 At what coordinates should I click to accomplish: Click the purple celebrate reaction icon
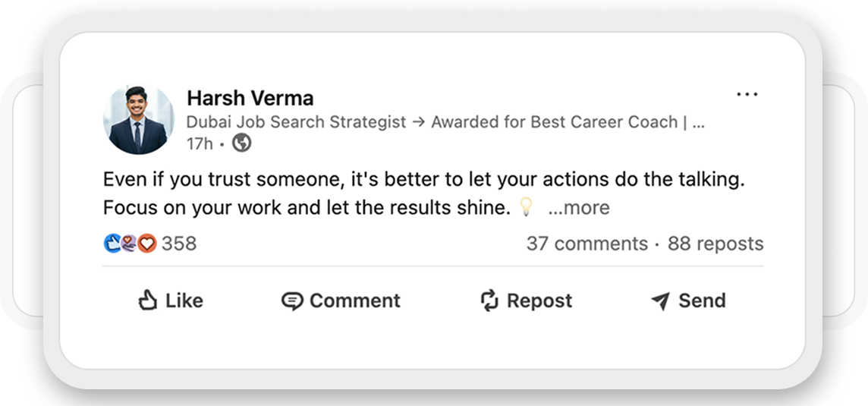[129, 244]
